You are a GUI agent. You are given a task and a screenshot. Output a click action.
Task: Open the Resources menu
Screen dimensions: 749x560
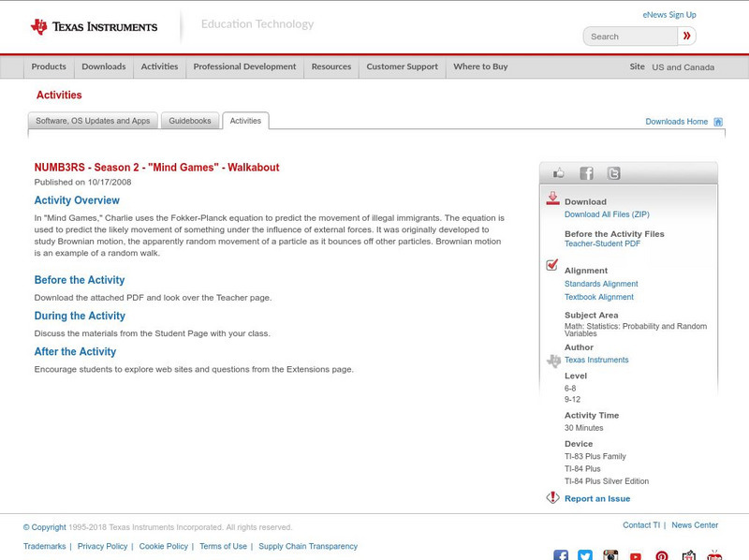tap(331, 66)
